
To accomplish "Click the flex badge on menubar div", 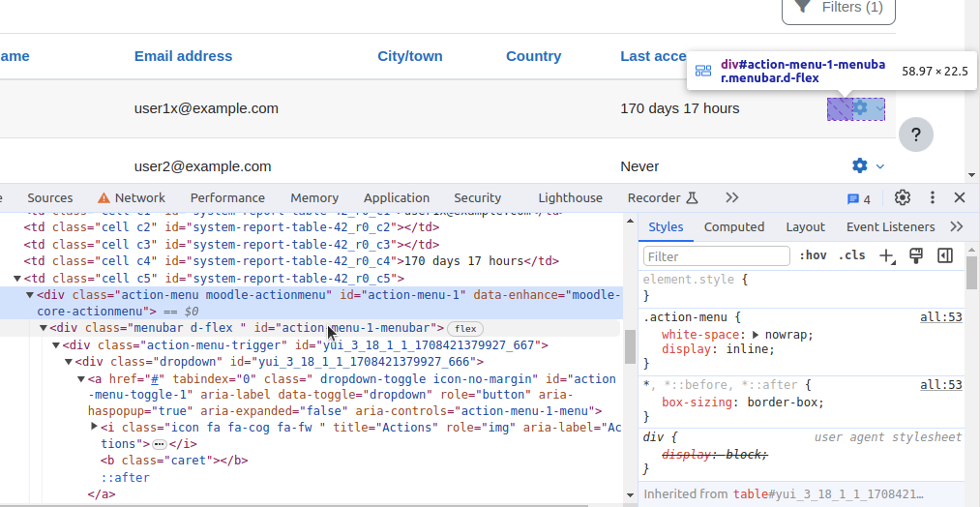I will click(465, 329).
